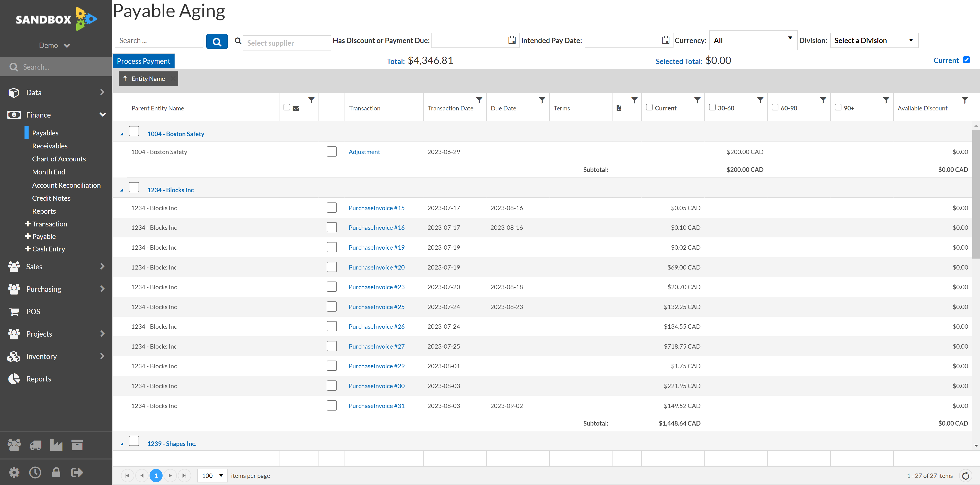Screen dimensions: 980x485
Task: Open filter for the email checkbox column
Action: [311, 100]
